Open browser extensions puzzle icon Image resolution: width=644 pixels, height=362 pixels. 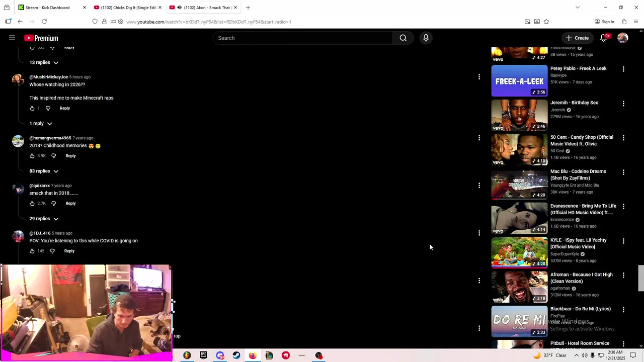[x=624, y=22]
